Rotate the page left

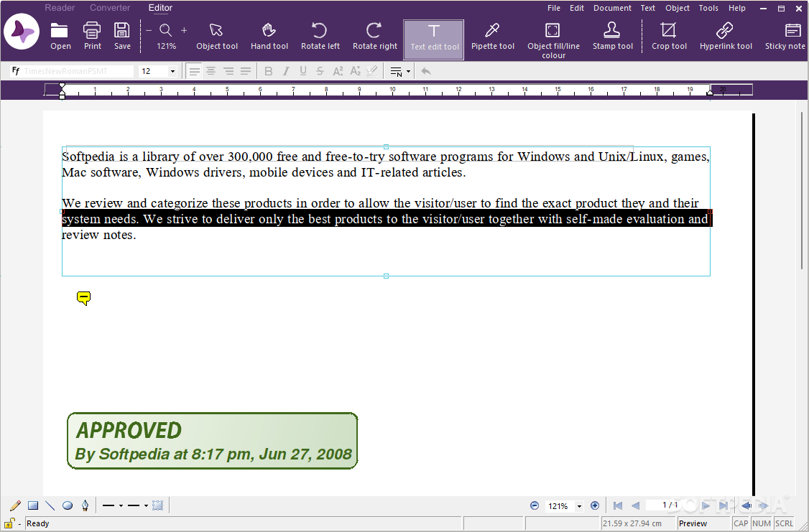coord(320,36)
